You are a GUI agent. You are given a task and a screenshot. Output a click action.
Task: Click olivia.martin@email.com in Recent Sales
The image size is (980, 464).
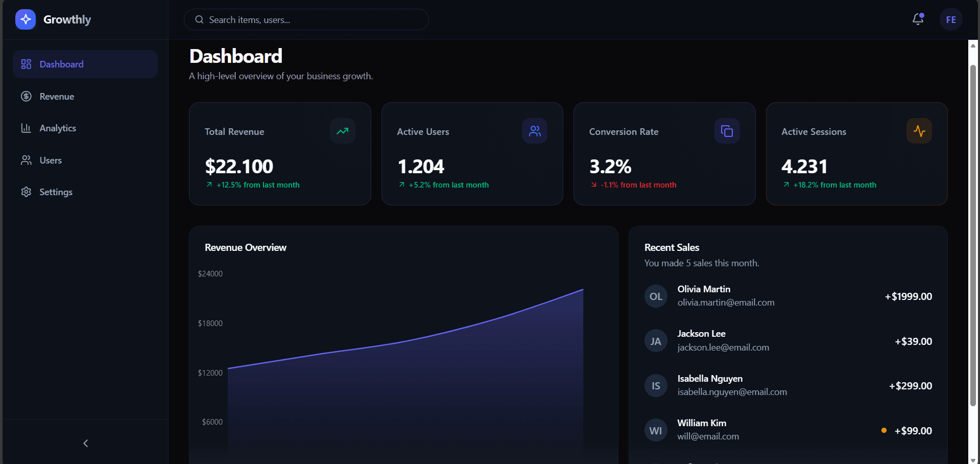pyautogui.click(x=726, y=303)
